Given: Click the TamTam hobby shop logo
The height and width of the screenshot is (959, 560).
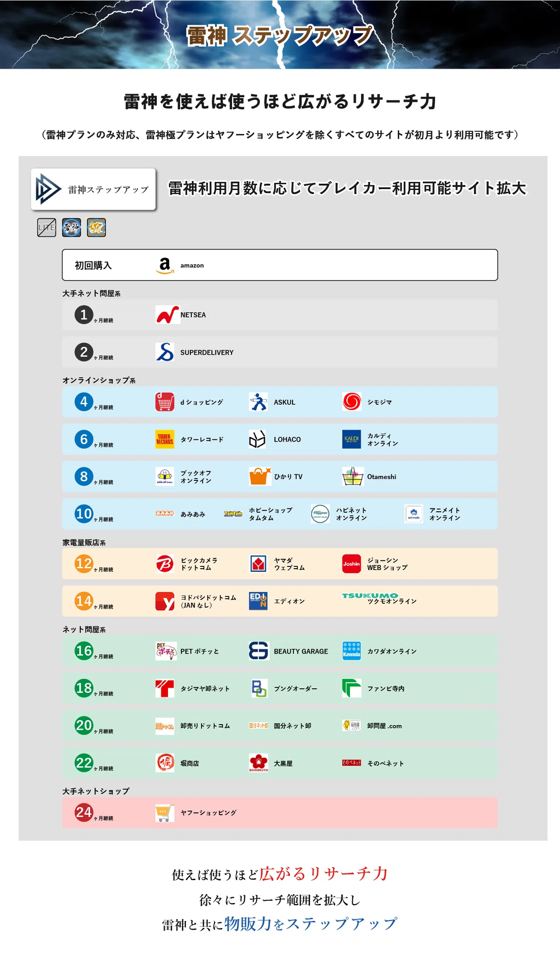Looking at the screenshot, I should (x=233, y=514).
